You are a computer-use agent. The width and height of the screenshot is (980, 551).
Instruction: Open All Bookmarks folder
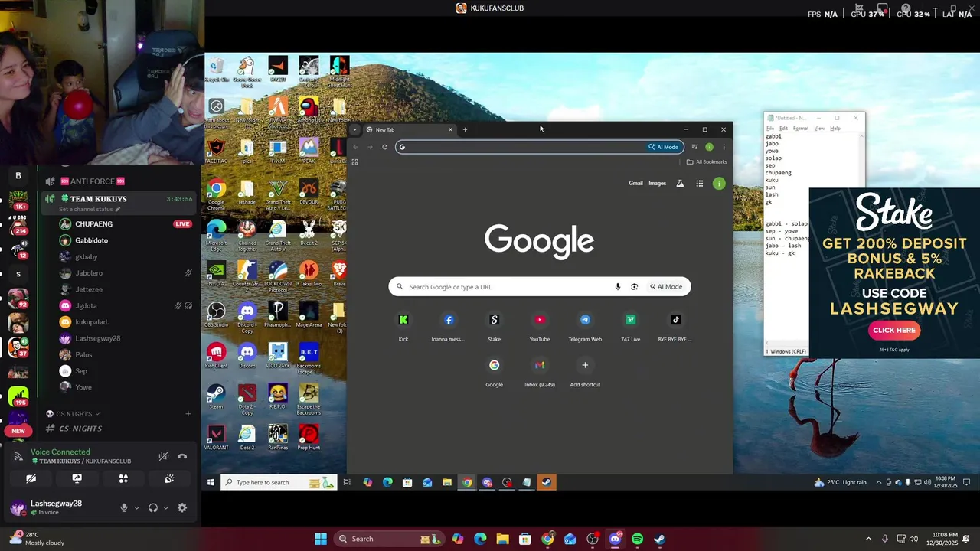(x=707, y=162)
